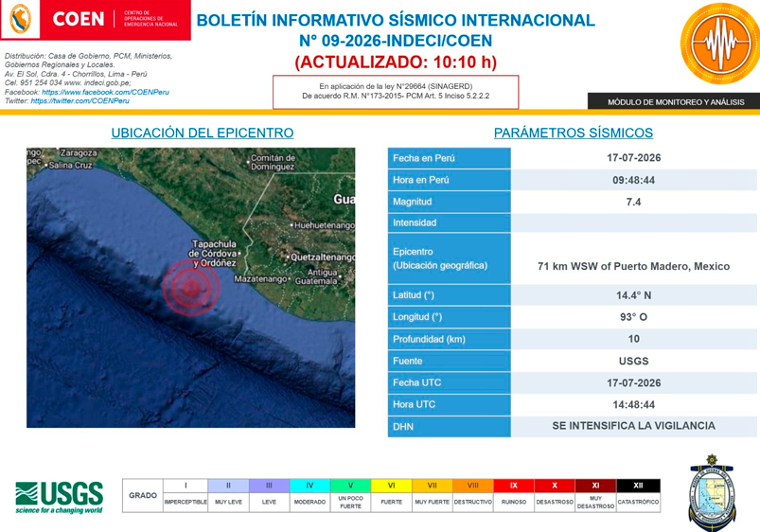Click the epicenter satellite map image

[x=190, y=288]
